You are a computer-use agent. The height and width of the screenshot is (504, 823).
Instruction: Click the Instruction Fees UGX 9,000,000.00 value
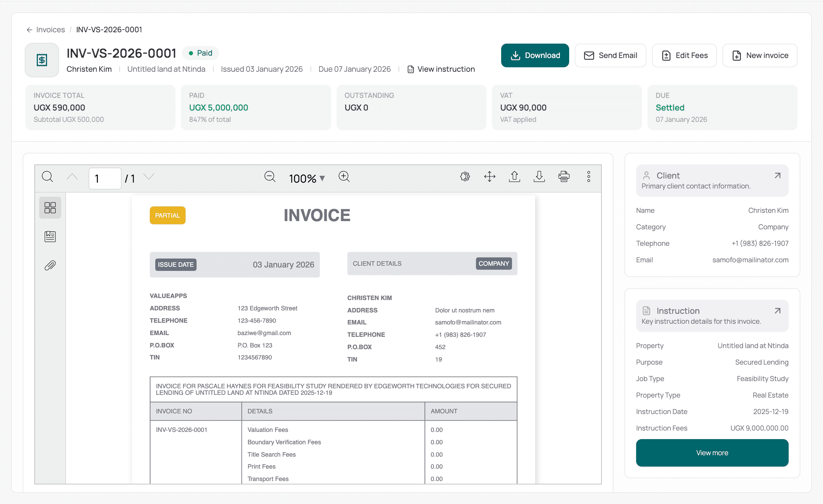click(759, 428)
